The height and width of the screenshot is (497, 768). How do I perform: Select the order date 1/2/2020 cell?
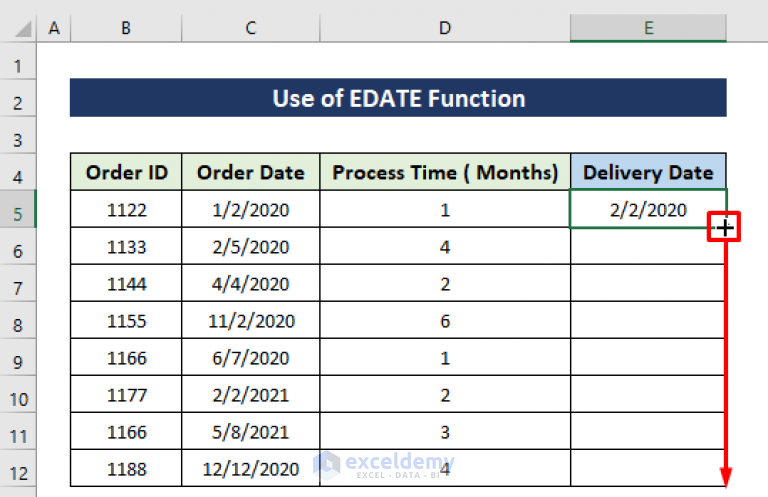click(x=250, y=210)
